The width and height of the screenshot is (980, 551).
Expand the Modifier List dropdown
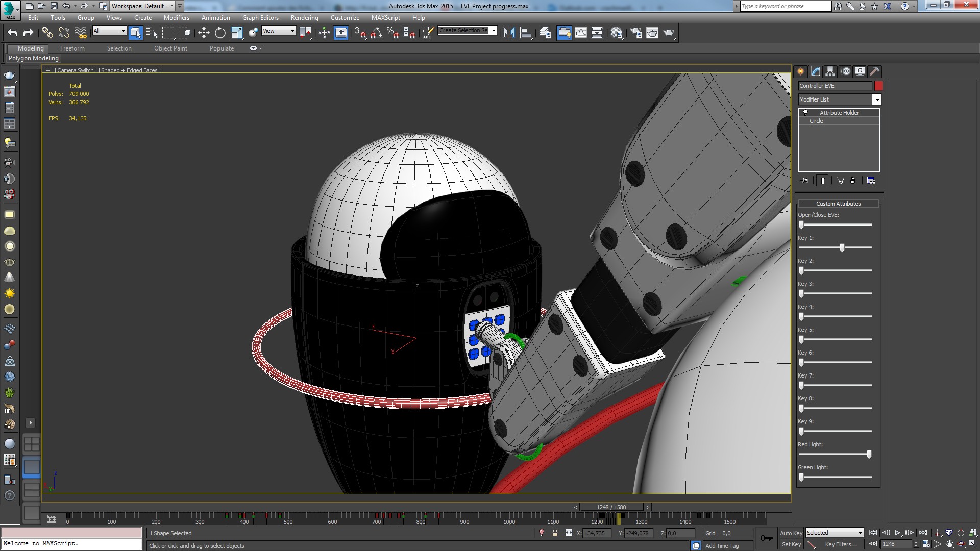click(876, 99)
